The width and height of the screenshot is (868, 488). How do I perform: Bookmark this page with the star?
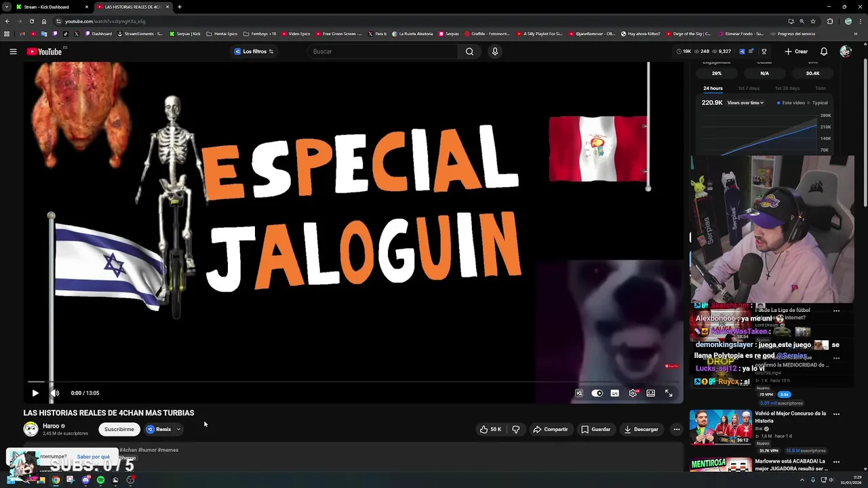pyautogui.click(x=812, y=21)
